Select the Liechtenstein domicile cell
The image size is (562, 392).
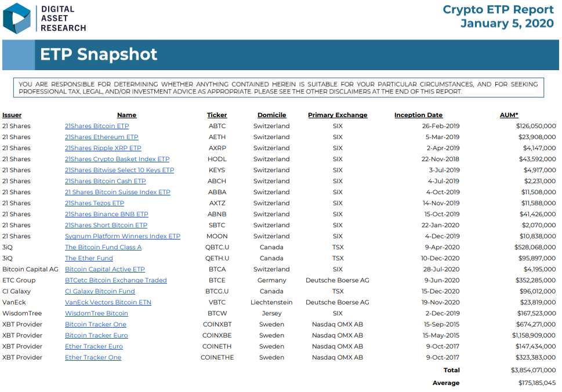tap(271, 303)
